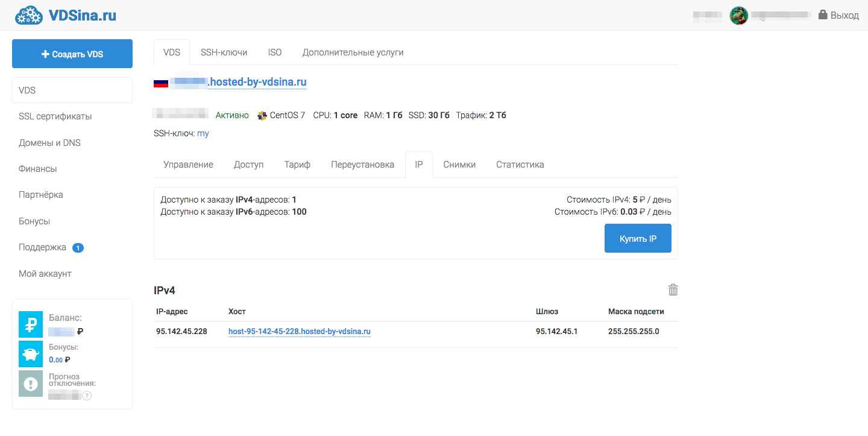Open the Управление server tab
868x436 pixels.
coord(188,165)
